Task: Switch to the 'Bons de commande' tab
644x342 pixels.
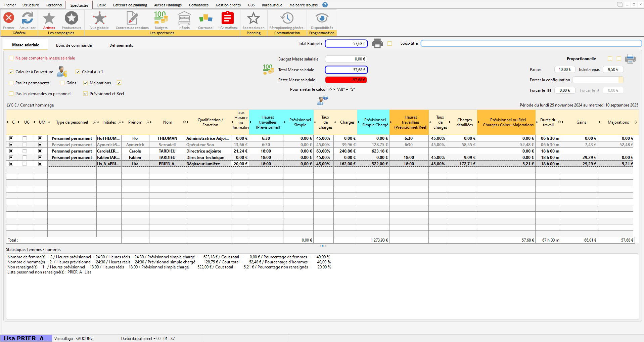Action: (x=74, y=45)
